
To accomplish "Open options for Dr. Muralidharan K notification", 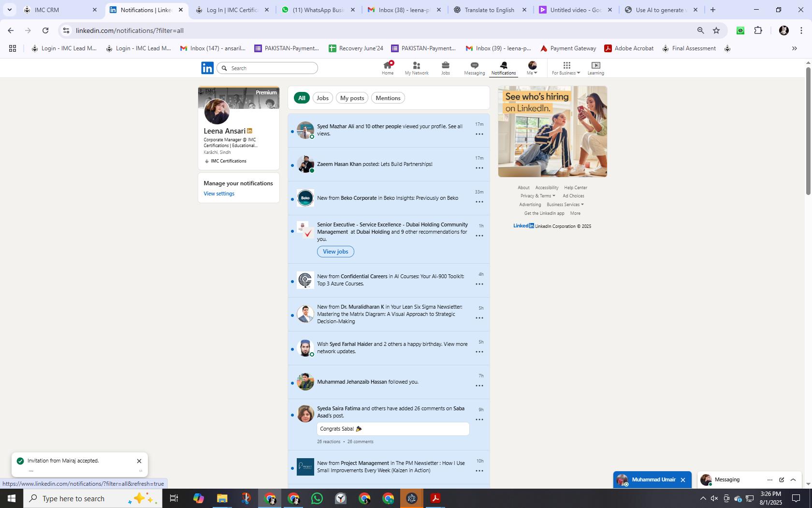I will click(479, 318).
